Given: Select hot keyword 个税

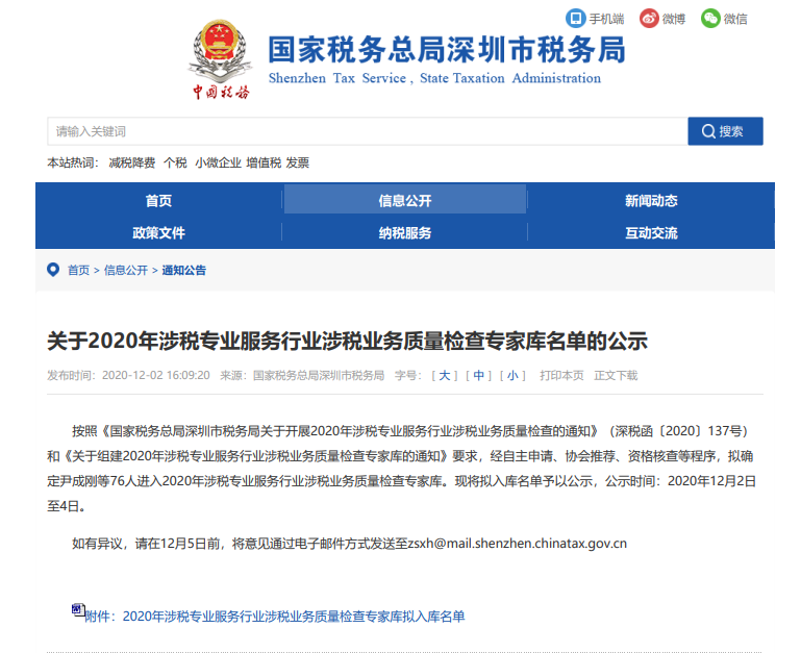Looking at the screenshot, I should 175,163.
